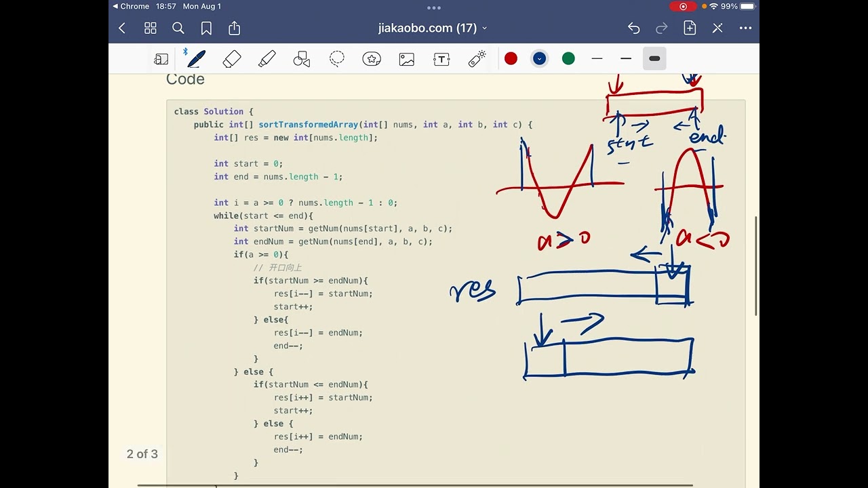Tap the screen recording indicator
The height and width of the screenshot is (488, 868).
[x=683, y=6]
